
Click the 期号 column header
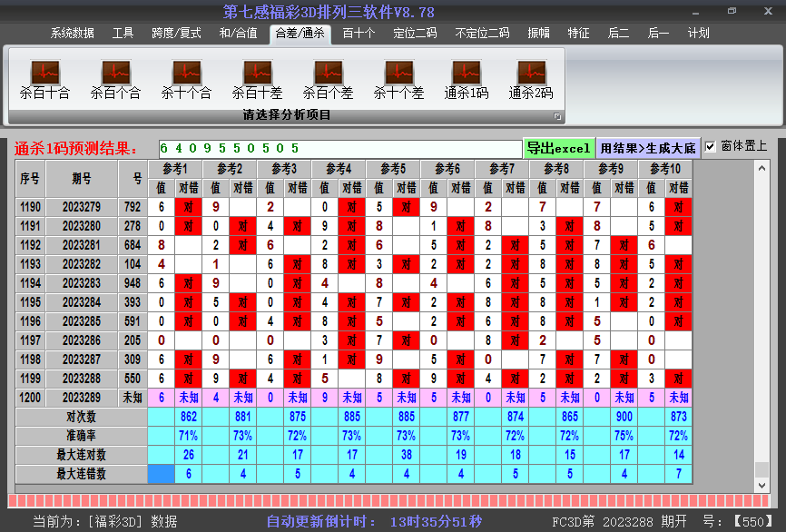click(x=81, y=179)
